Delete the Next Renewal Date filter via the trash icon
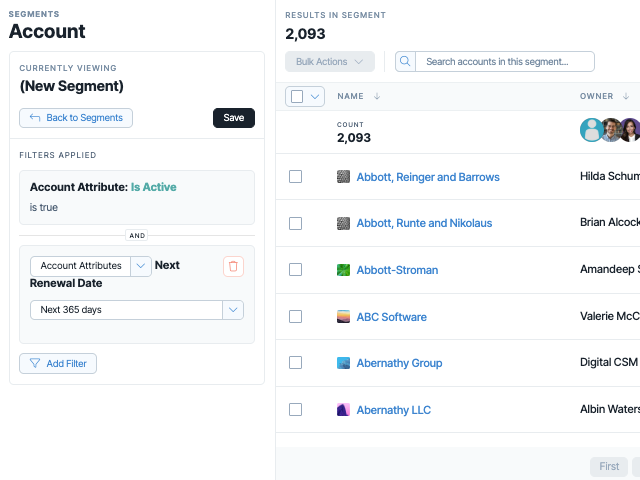Viewport: 640px width, 480px height. click(233, 267)
